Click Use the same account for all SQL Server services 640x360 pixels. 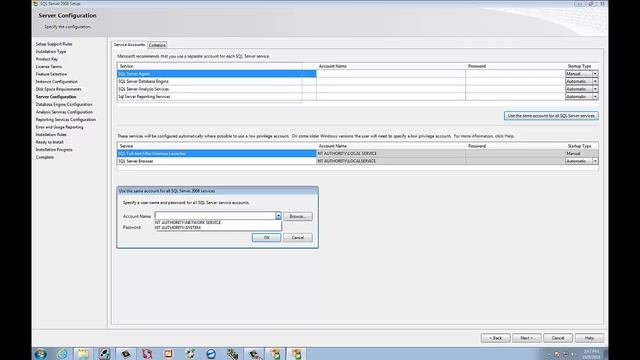551,116
